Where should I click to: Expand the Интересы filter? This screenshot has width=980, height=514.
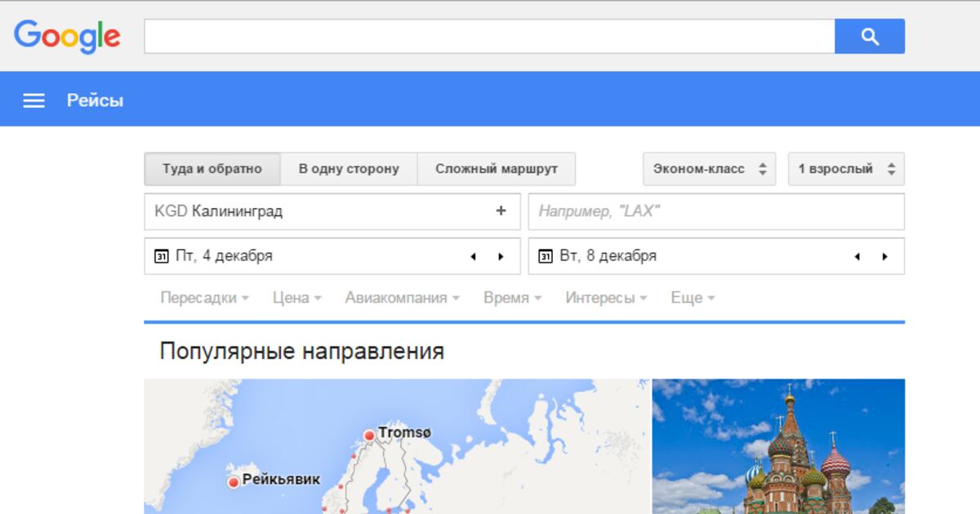(x=606, y=298)
